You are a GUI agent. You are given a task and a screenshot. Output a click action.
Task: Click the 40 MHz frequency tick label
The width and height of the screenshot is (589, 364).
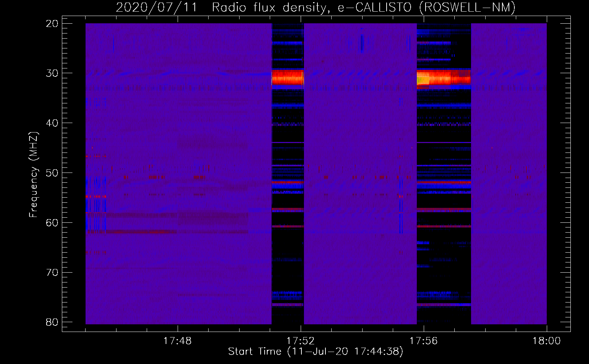(52, 123)
